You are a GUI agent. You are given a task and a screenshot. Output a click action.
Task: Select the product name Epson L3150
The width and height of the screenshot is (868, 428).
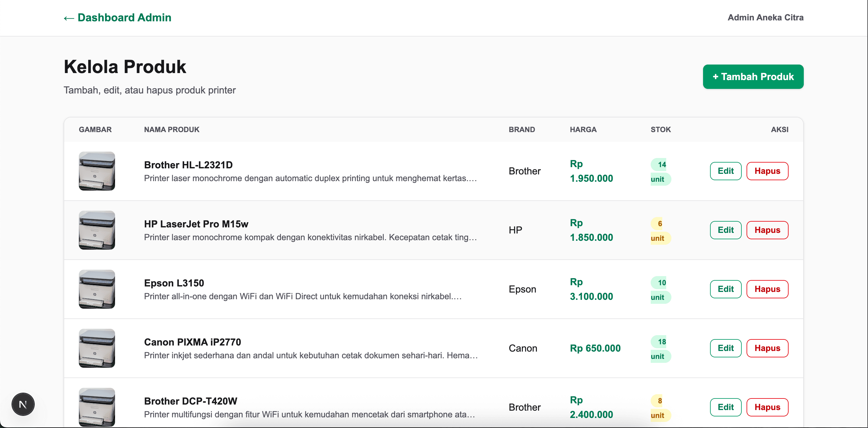(174, 283)
